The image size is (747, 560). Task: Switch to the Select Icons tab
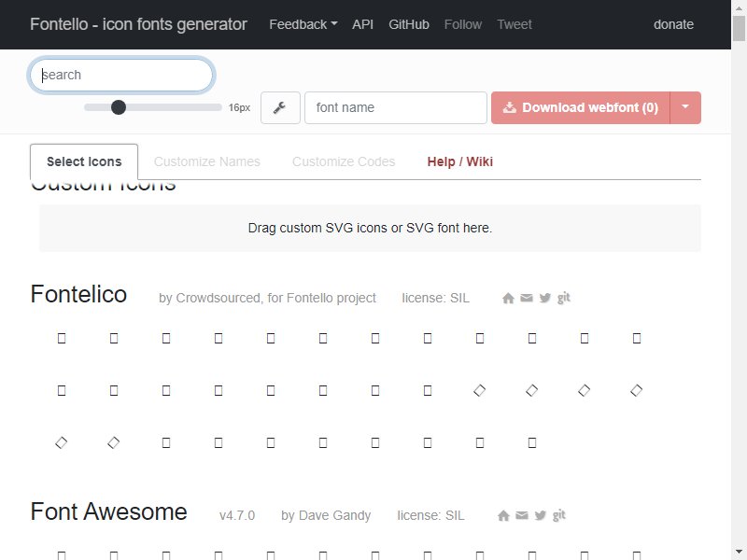(x=84, y=161)
